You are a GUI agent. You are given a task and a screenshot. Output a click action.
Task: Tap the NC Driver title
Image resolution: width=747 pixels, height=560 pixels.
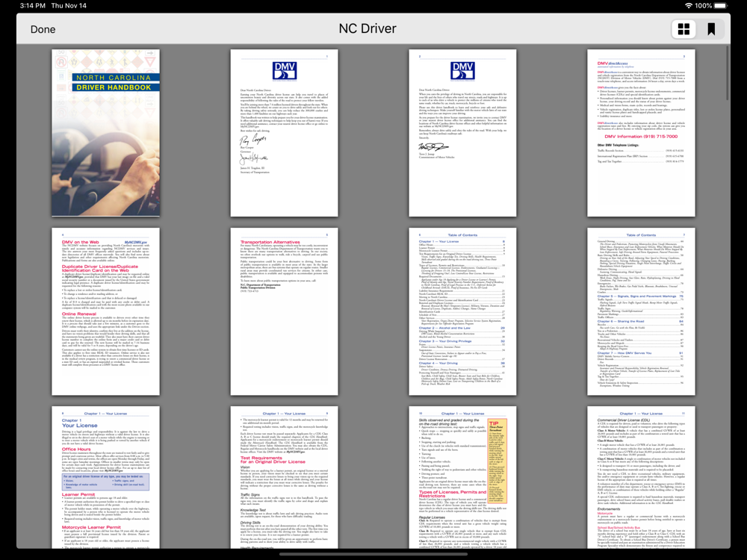click(368, 28)
